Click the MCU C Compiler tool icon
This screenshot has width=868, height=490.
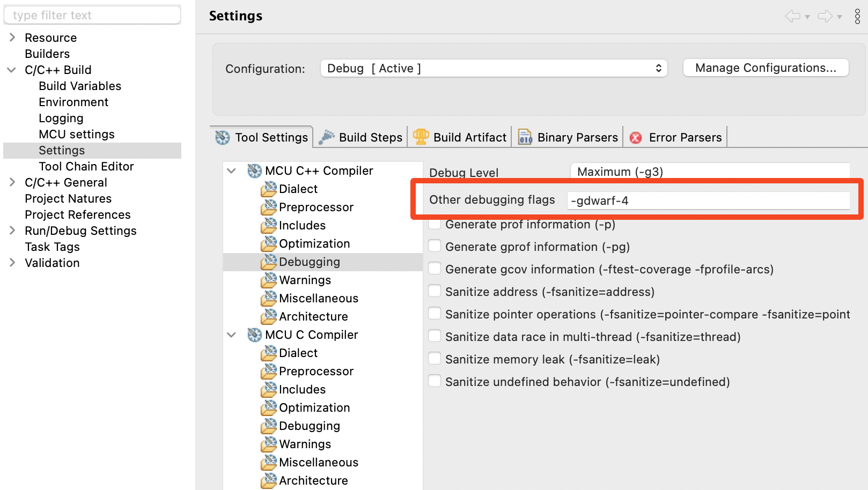click(x=254, y=335)
